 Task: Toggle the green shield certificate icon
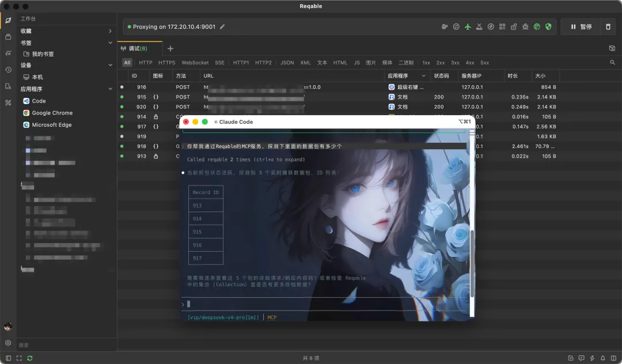tap(548, 26)
